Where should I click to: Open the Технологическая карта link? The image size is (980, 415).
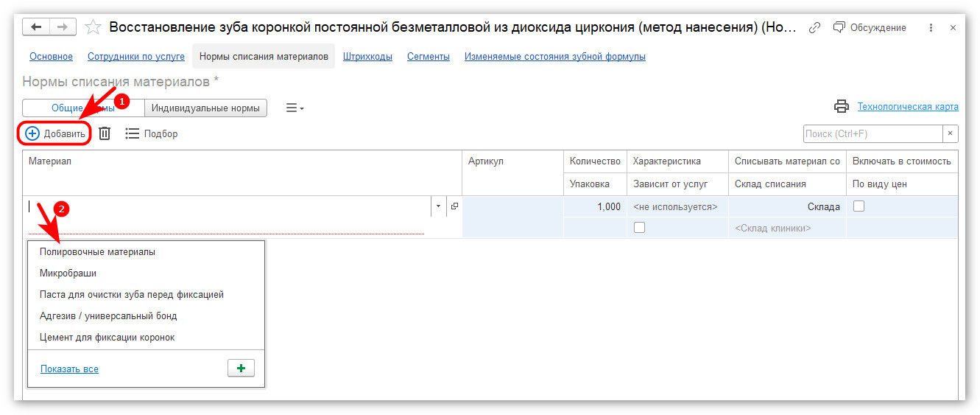[x=908, y=107]
